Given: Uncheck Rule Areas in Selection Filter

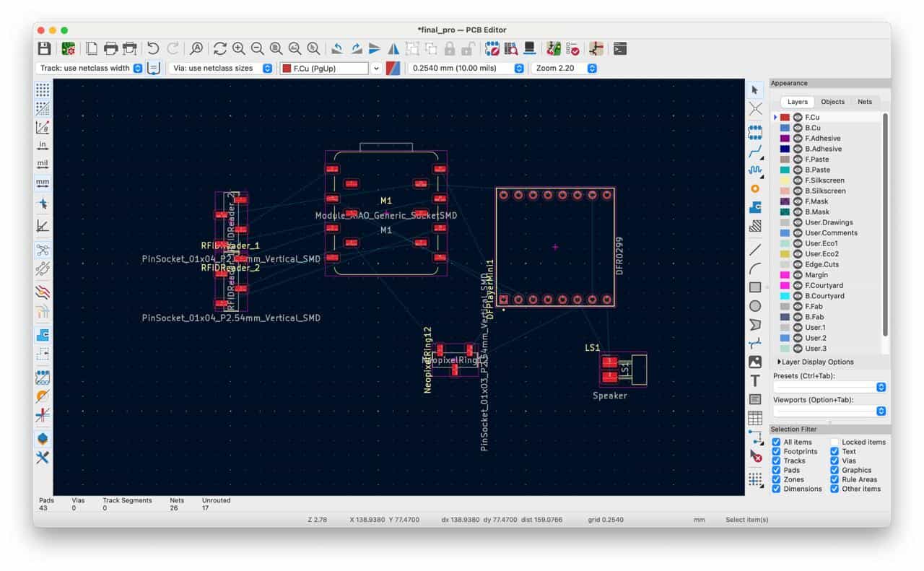Looking at the screenshot, I should click(834, 479).
